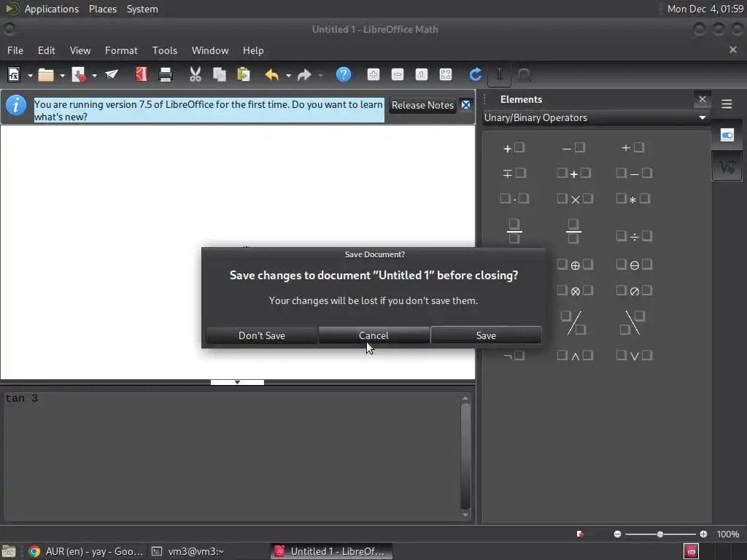The image size is (747, 560).
Task: Dismiss the version 7.5 infobar
Action: [x=466, y=105]
